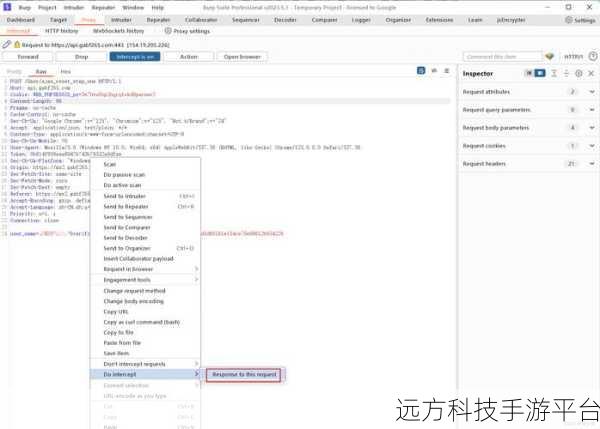Switch to the Target tab

pyautogui.click(x=58, y=20)
